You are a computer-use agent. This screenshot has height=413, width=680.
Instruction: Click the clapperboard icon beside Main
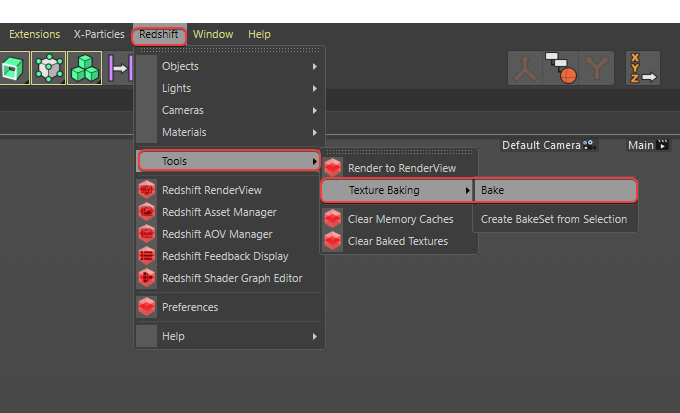point(663,145)
